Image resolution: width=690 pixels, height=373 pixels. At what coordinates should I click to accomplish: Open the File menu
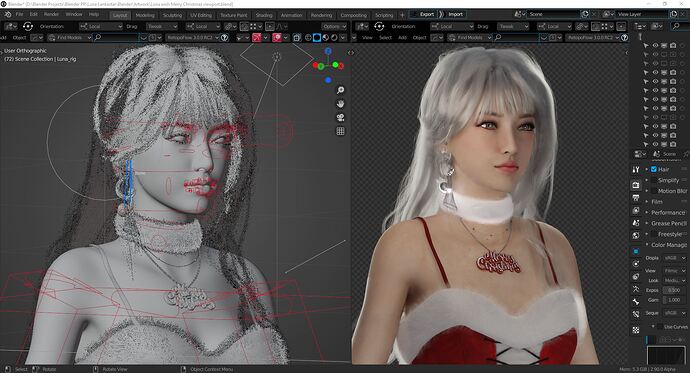19,15
